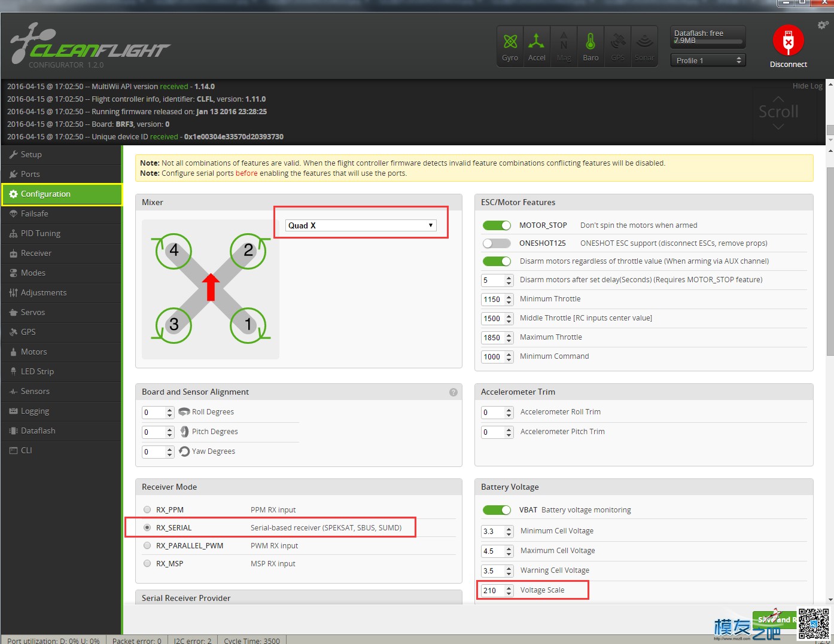Screen dimensions: 834x644
Task: Click the Minimum Throttle stepper arrows
Action: tap(509, 299)
